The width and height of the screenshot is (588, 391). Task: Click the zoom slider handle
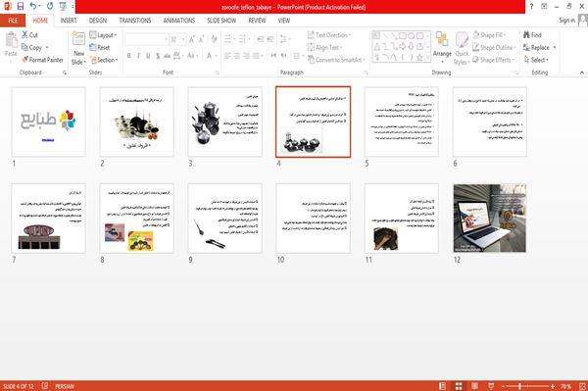click(519, 386)
